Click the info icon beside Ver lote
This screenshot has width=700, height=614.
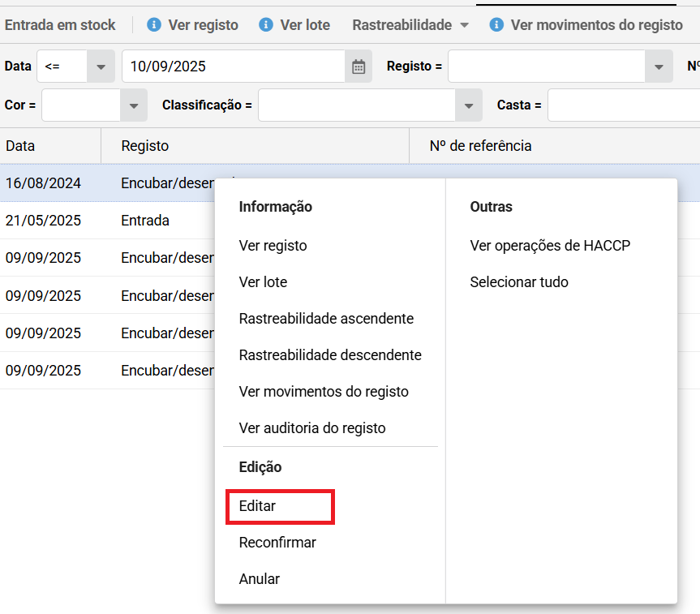click(x=266, y=24)
